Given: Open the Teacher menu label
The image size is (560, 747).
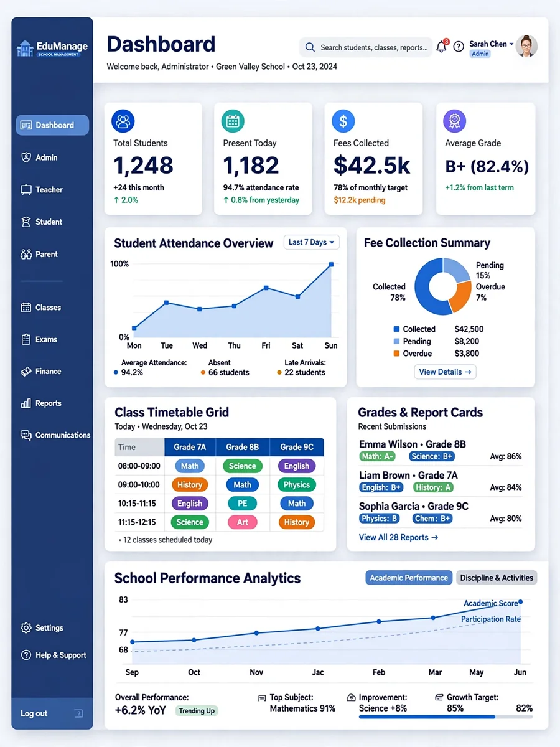Looking at the screenshot, I should pyautogui.click(x=49, y=190).
